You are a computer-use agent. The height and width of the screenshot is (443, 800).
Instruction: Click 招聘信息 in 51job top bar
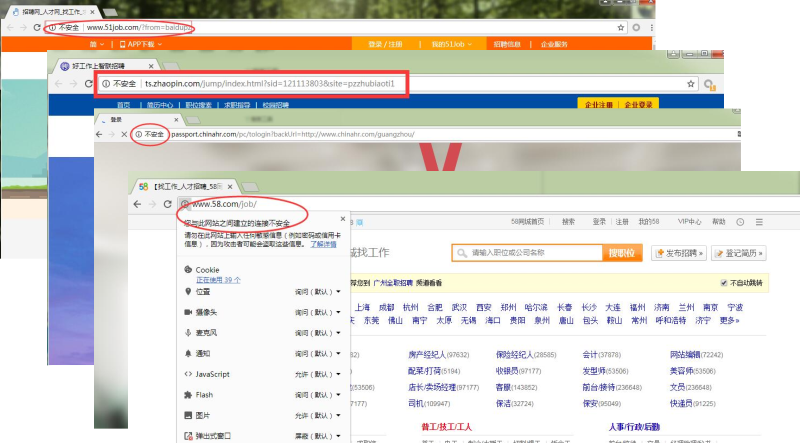pyautogui.click(x=507, y=44)
